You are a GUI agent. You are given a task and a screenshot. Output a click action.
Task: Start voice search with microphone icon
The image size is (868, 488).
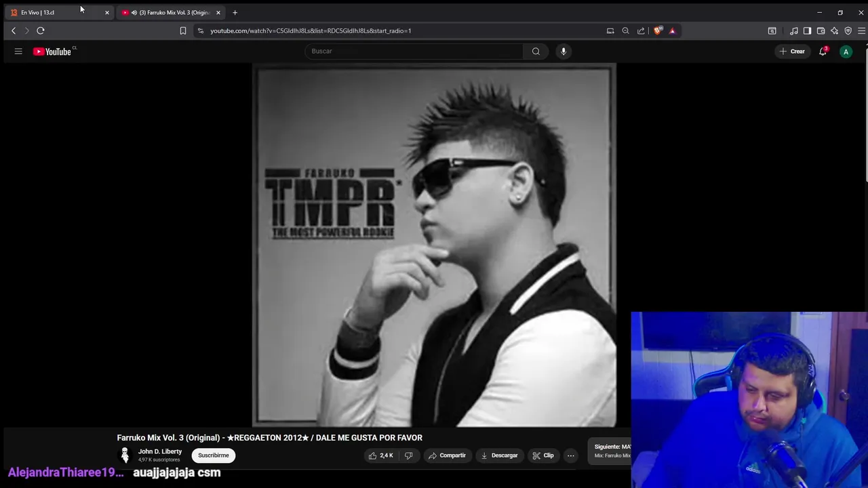[564, 52]
